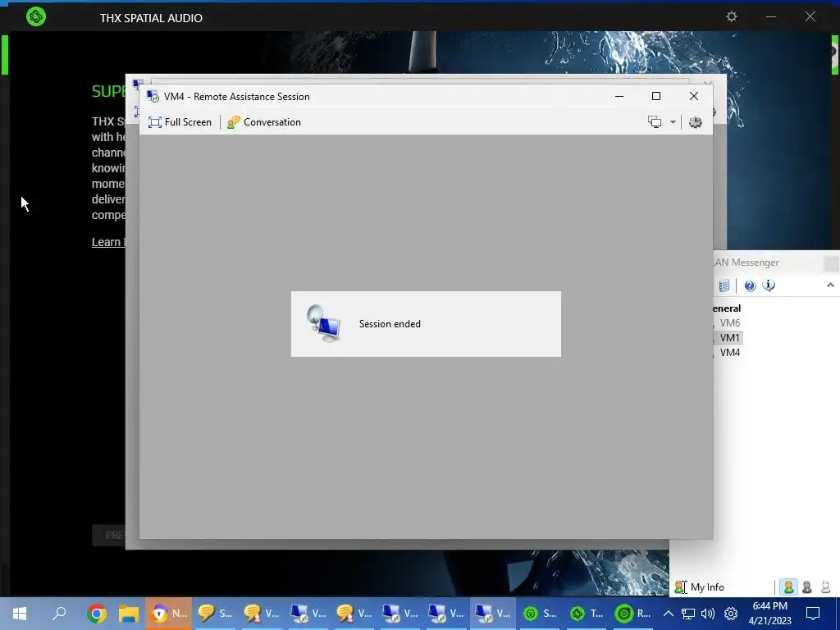Collapse LAN Messenger toolbar with chevron
Viewport: 840px width, 630px height.
pyautogui.click(x=830, y=285)
